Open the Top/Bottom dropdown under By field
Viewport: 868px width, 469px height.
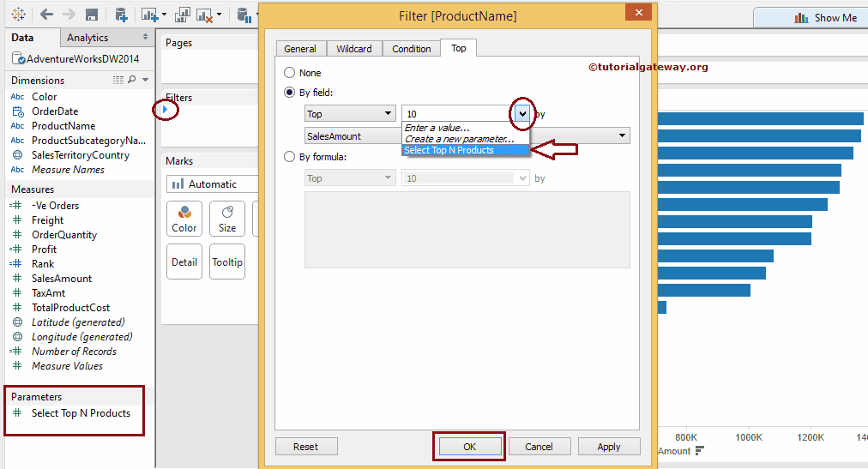pos(350,113)
